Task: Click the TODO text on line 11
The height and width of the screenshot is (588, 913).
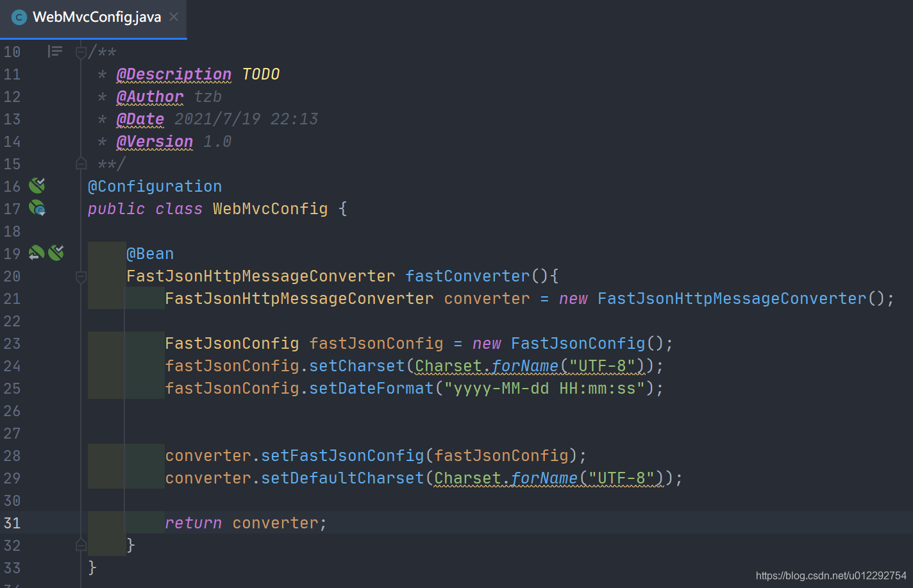Action: (x=261, y=74)
